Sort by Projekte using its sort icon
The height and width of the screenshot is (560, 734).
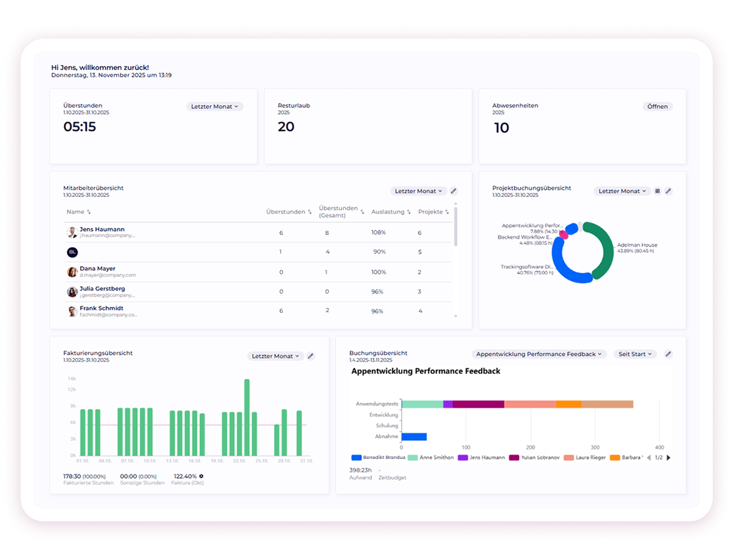447,211
